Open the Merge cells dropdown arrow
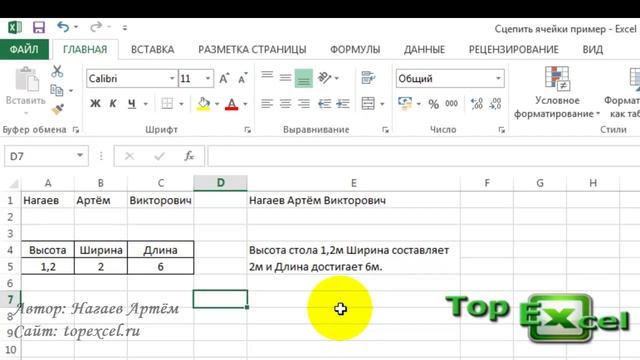This screenshot has width=640, height=360. 382,104
